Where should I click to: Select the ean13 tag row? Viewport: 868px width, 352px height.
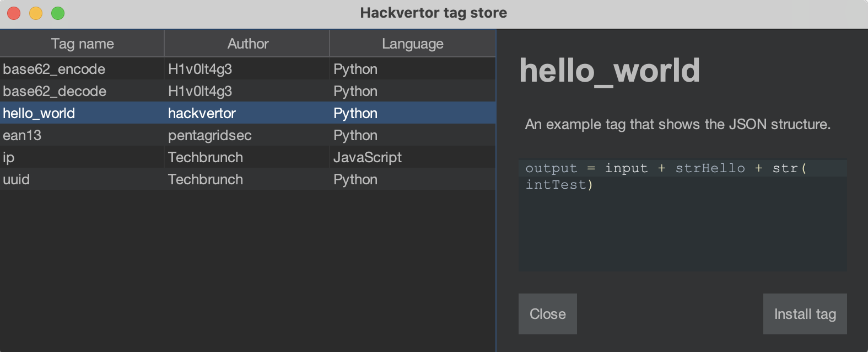pos(22,135)
